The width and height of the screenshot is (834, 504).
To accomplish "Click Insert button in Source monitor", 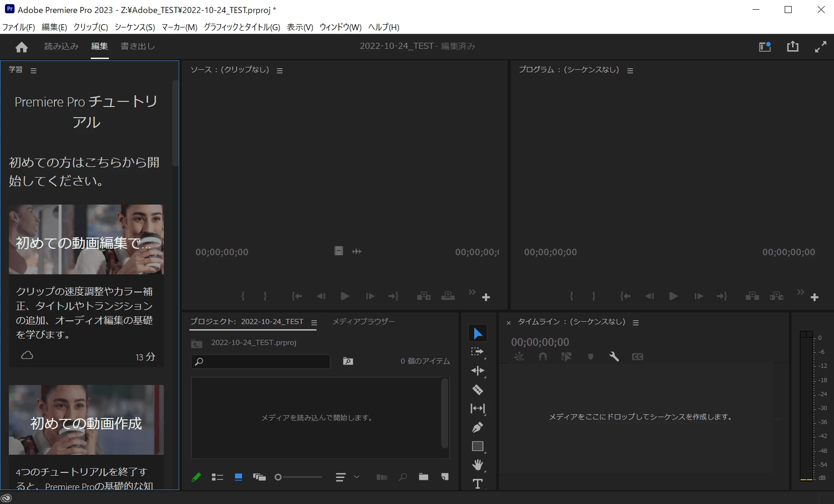I will (424, 296).
